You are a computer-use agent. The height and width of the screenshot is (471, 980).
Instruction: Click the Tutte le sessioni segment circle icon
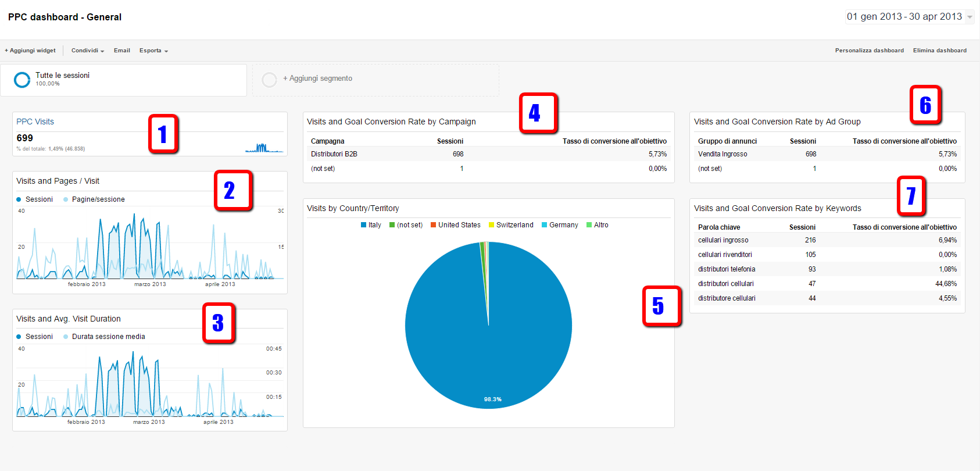coord(22,80)
